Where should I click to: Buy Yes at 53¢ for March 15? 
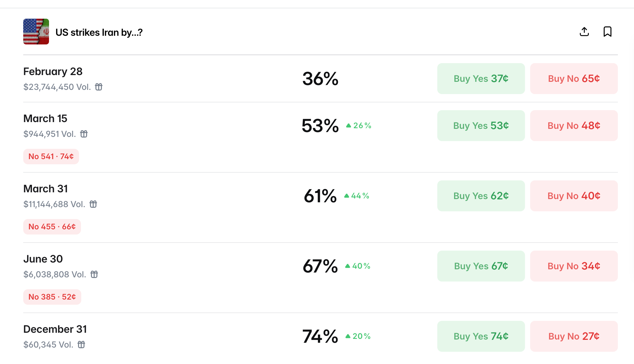481,126
